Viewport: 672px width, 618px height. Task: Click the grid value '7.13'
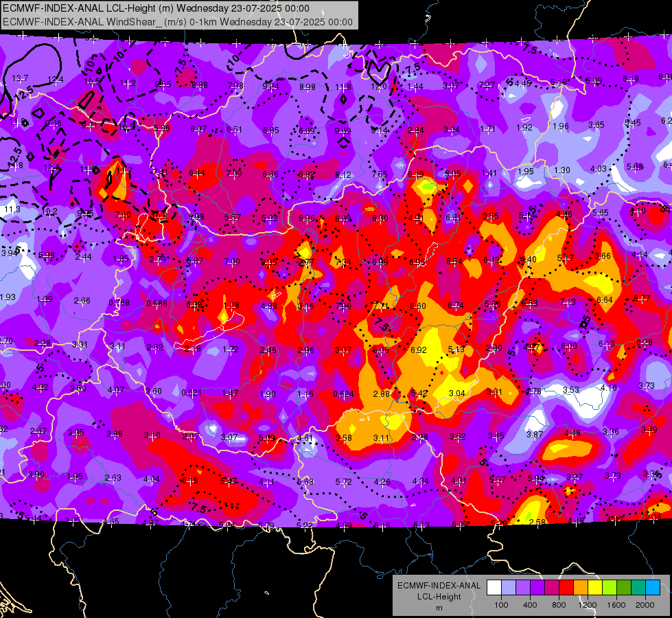tap(568, 302)
